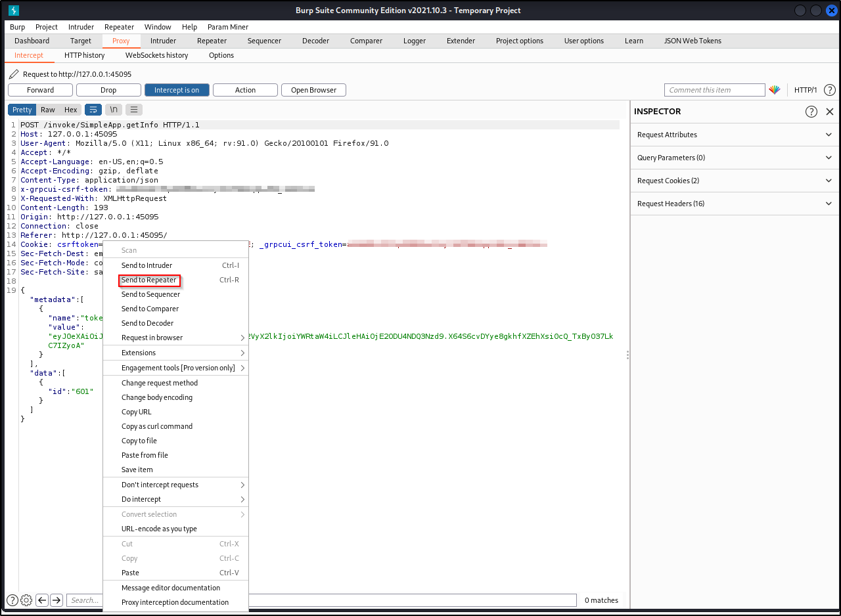Click the Forward button
Screen dimensions: 841x616
pos(40,90)
